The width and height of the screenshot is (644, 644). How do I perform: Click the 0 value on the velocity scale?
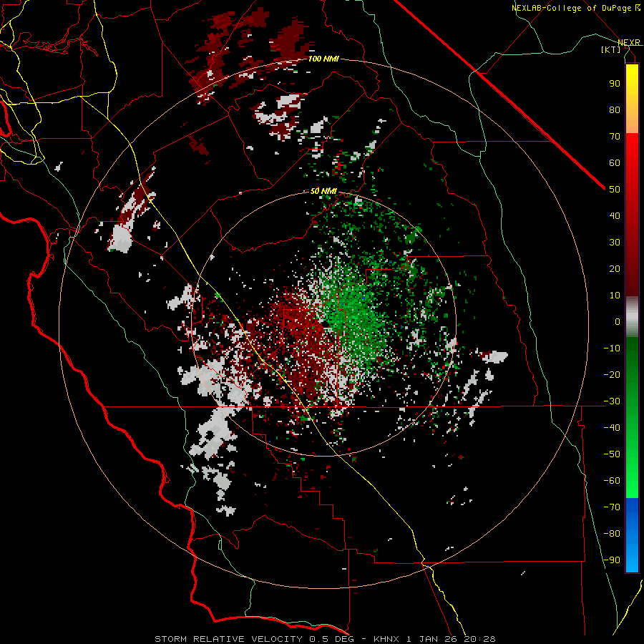[x=618, y=321]
